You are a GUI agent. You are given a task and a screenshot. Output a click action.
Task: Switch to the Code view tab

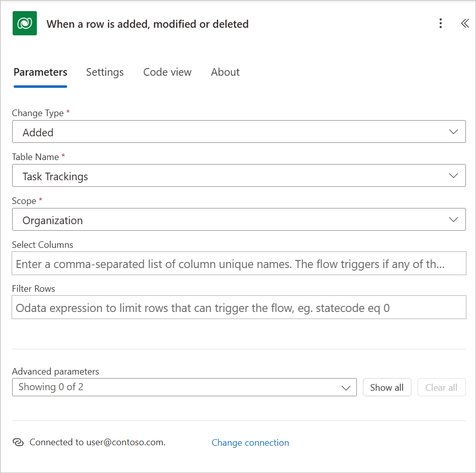pyautogui.click(x=167, y=72)
